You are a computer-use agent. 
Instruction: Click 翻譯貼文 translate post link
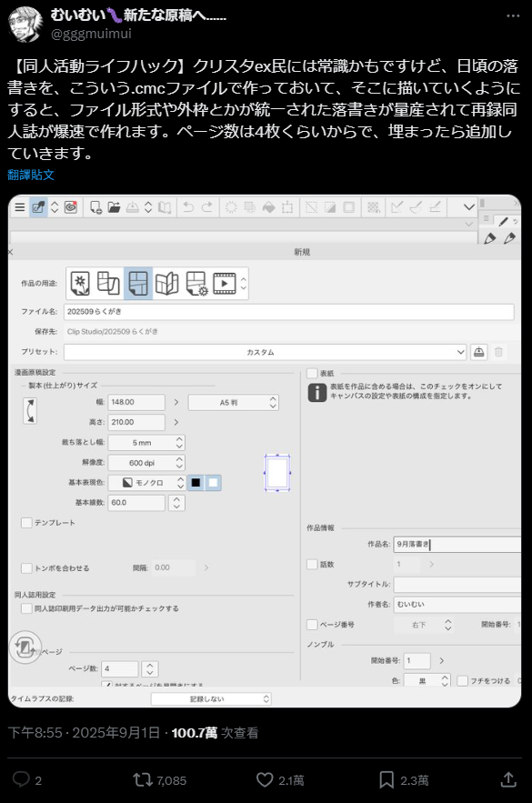coord(31,175)
